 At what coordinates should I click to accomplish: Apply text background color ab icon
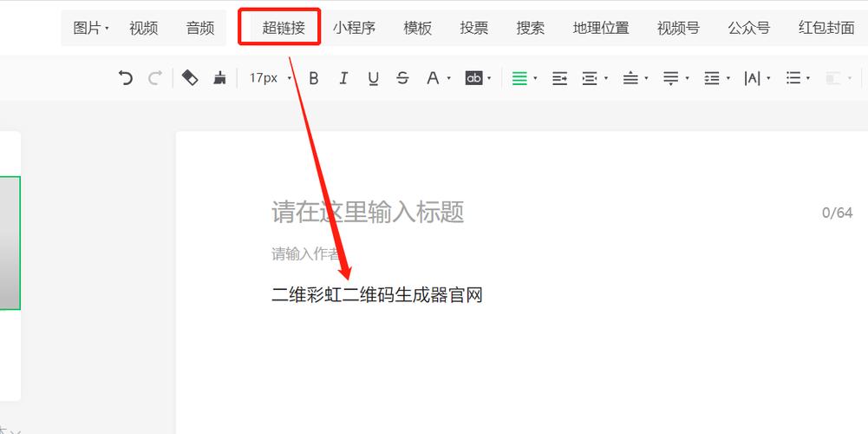[473, 78]
